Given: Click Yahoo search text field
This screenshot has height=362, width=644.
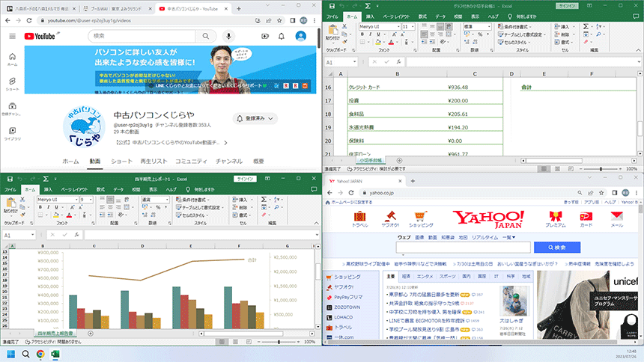Looking at the screenshot, I should click(x=464, y=248).
